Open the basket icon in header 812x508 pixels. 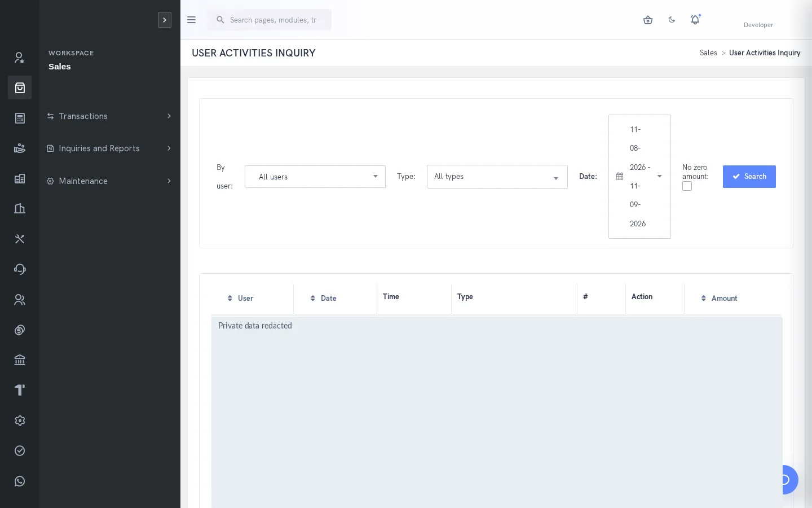click(x=648, y=20)
